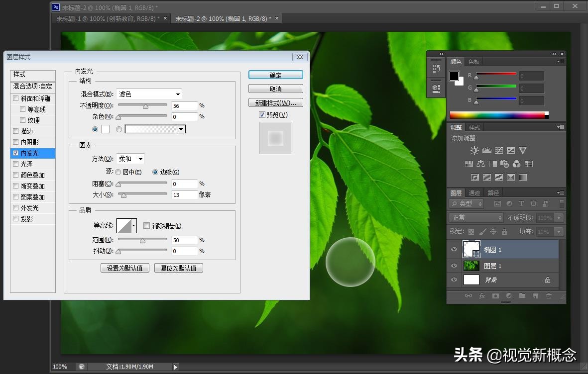Uncheck the 内发光 style checkbox
The height and width of the screenshot is (374, 588).
(x=15, y=153)
